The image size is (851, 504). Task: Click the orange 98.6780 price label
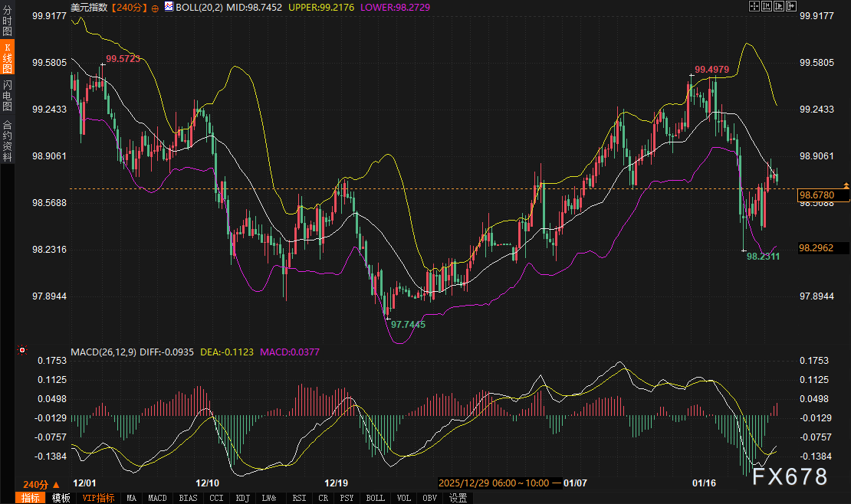(x=818, y=195)
